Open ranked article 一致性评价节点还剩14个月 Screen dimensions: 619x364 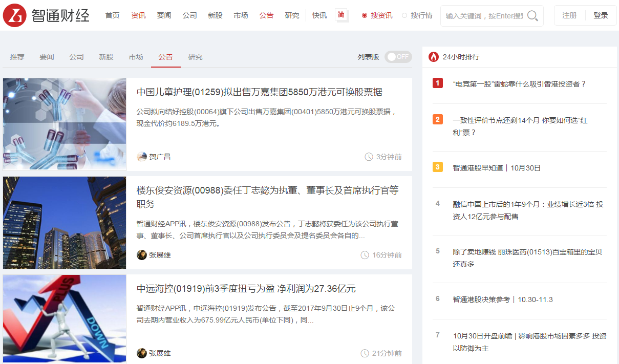point(520,126)
